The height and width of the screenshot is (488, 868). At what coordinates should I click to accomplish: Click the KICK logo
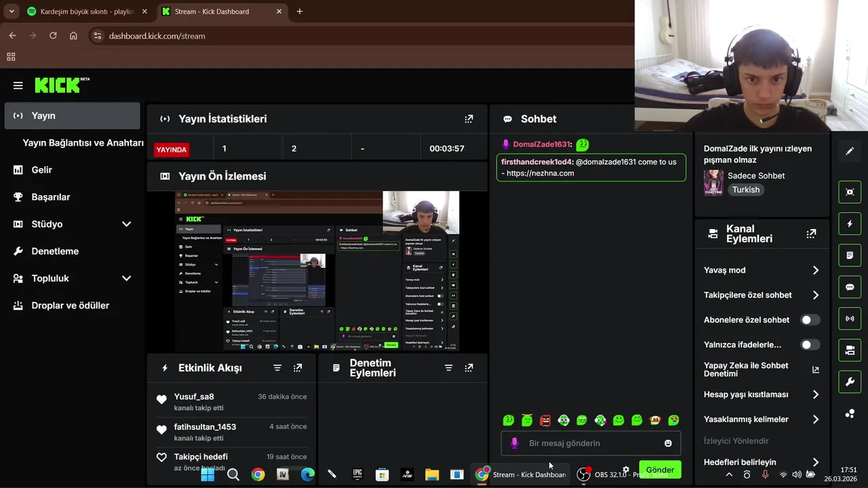62,85
